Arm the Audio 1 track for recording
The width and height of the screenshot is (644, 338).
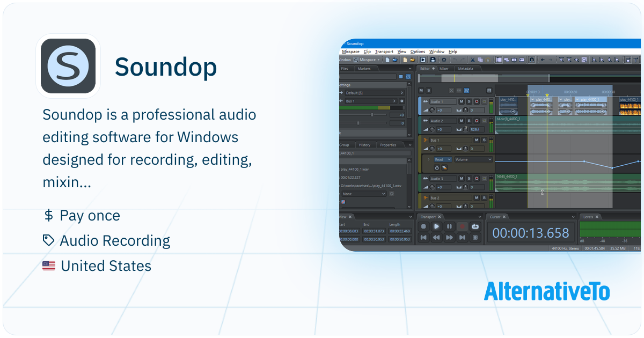click(477, 101)
